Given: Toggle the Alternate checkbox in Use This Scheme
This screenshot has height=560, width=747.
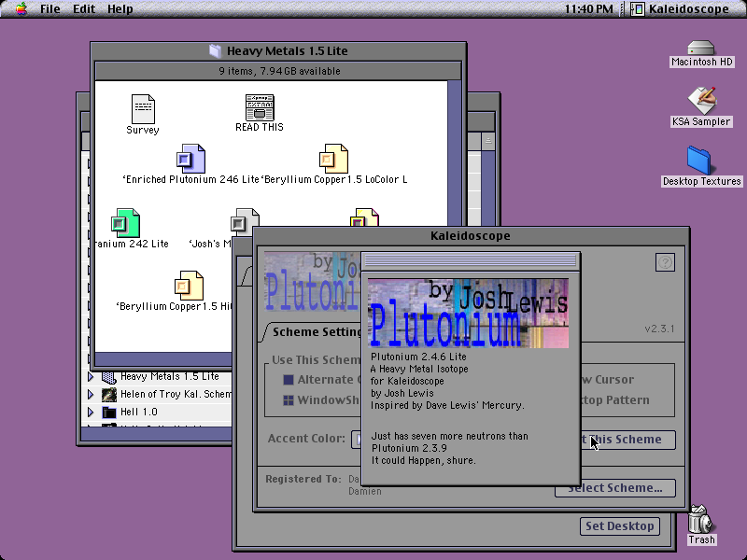Looking at the screenshot, I should (289, 380).
